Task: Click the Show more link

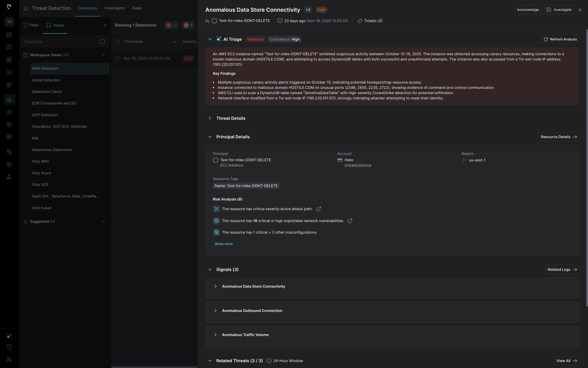Action: tap(223, 244)
